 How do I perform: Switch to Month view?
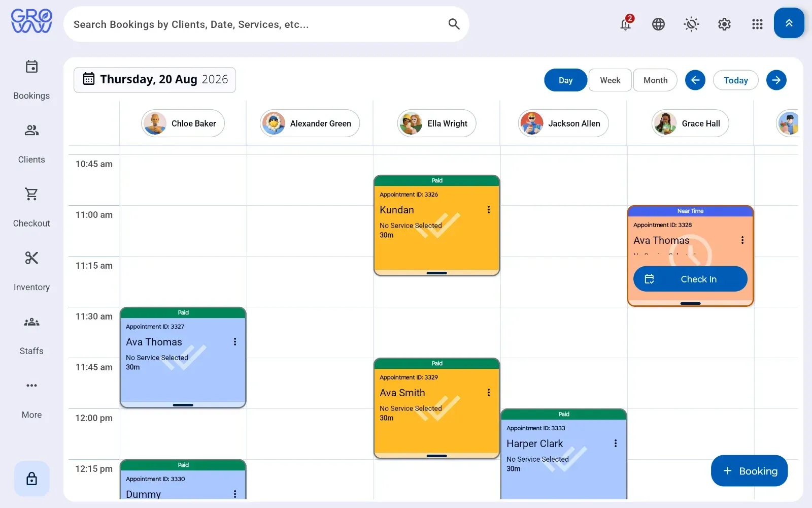[x=655, y=80]
